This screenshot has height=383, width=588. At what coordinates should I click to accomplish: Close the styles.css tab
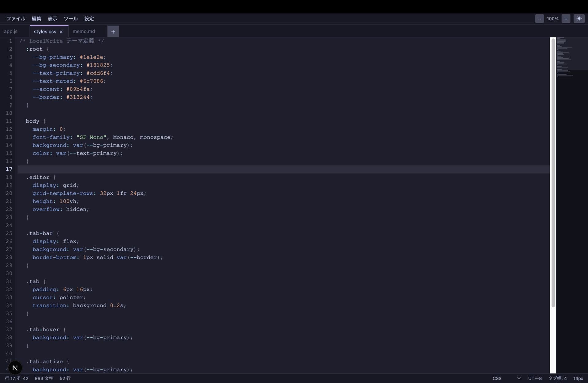pos(61,32)
